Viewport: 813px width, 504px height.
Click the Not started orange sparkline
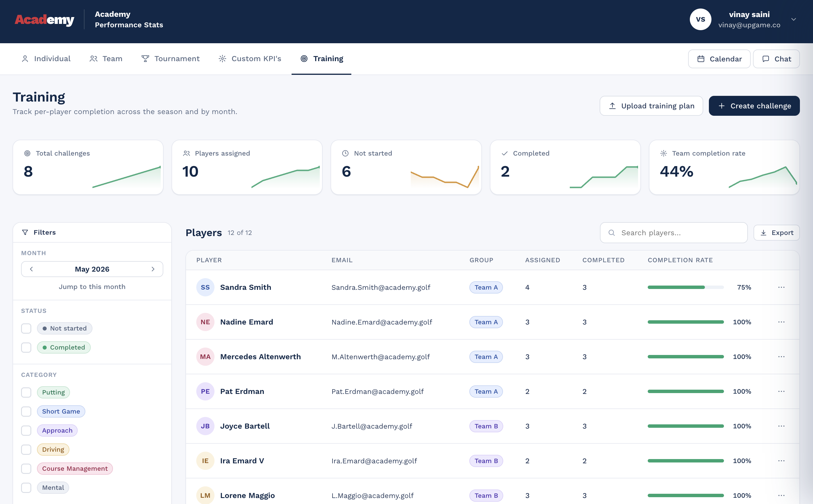pos(445,177)
